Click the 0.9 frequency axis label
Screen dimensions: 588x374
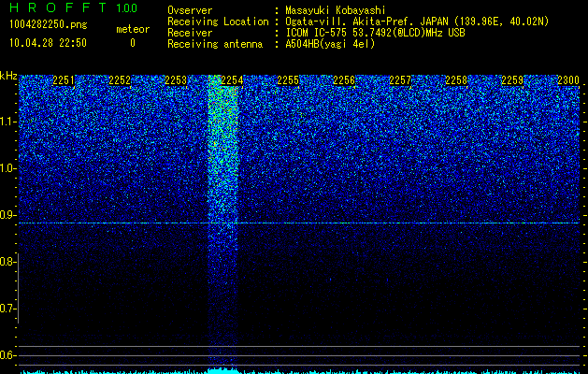7,215
